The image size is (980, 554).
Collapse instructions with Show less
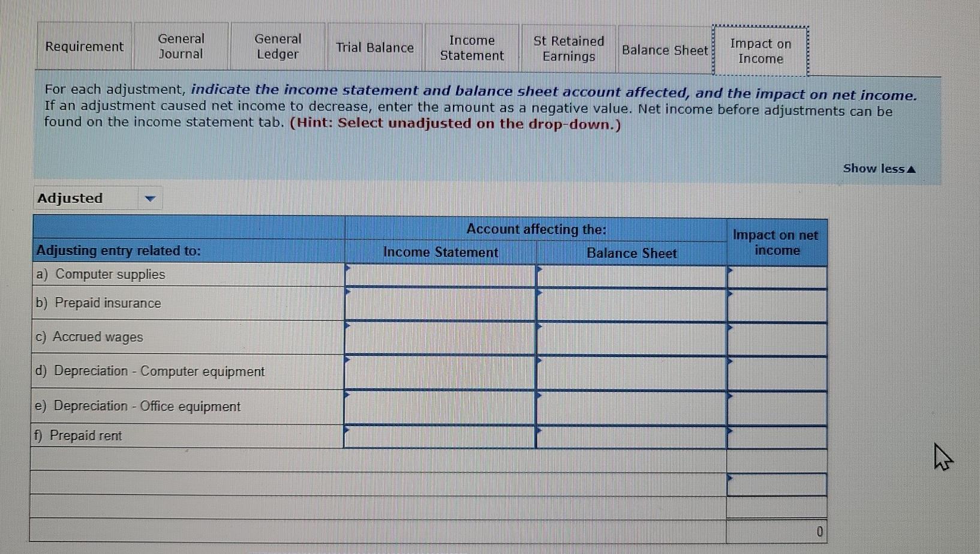point(879,169)
